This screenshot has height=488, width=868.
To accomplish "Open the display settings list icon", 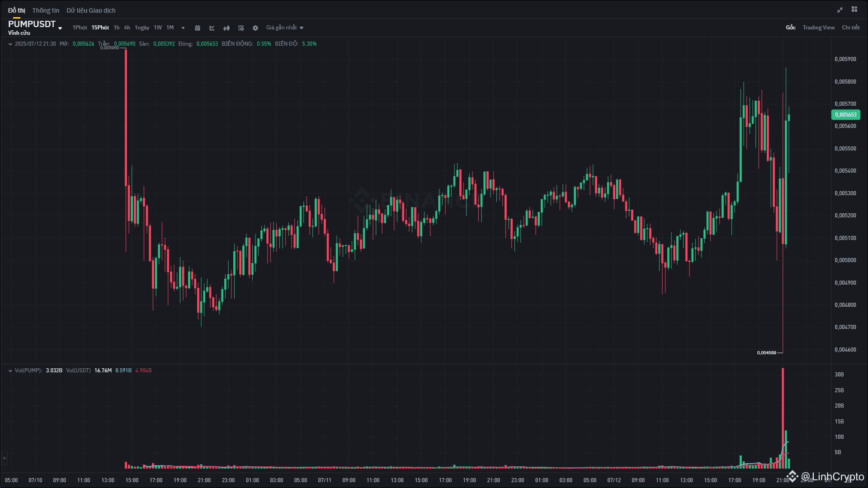I will tap(241, 28).
